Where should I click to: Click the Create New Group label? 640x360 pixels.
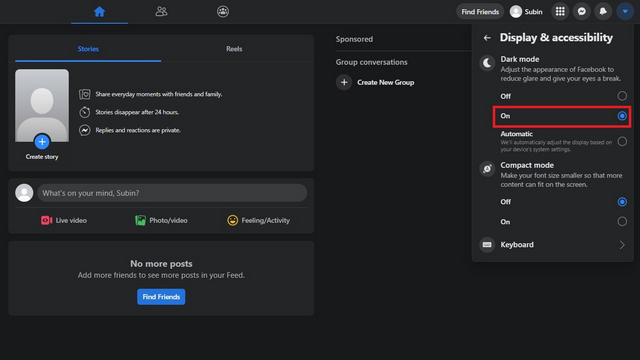[386, 82]
